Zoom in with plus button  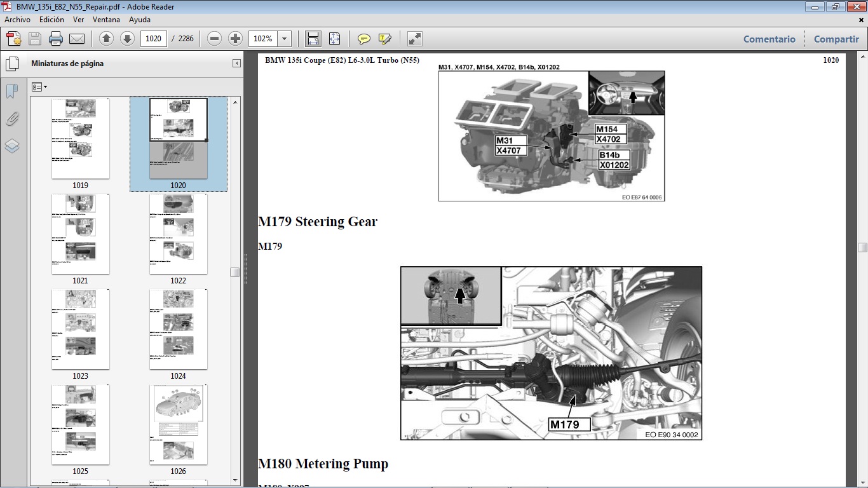click(236, 39)
